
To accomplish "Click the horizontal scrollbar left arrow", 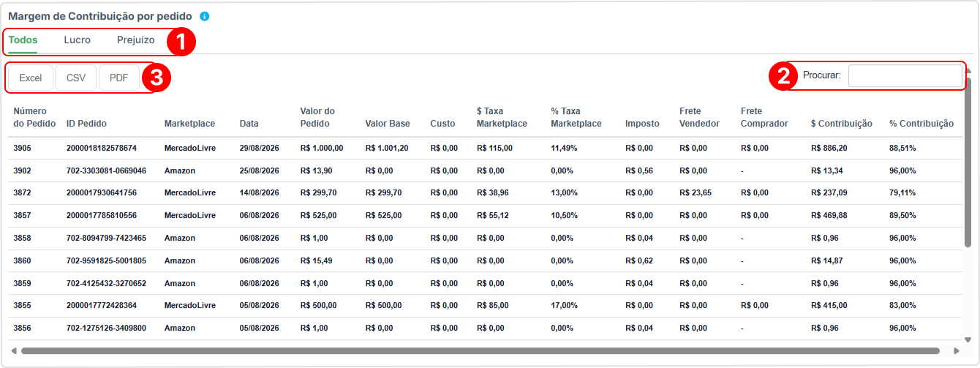I will coord(13,351).
